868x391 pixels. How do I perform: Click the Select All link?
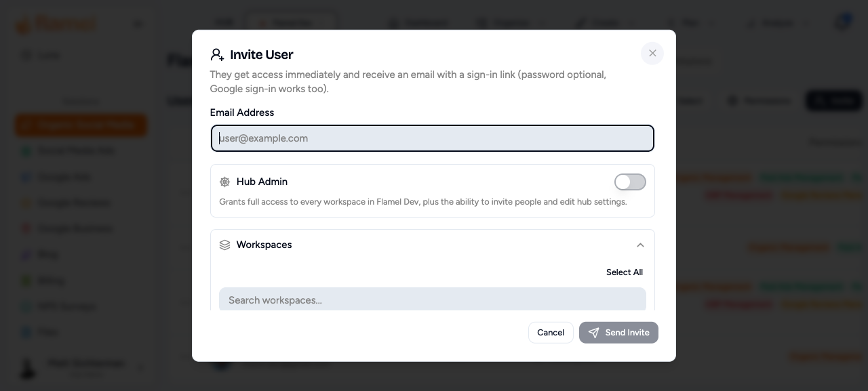[x=625, y=272]
